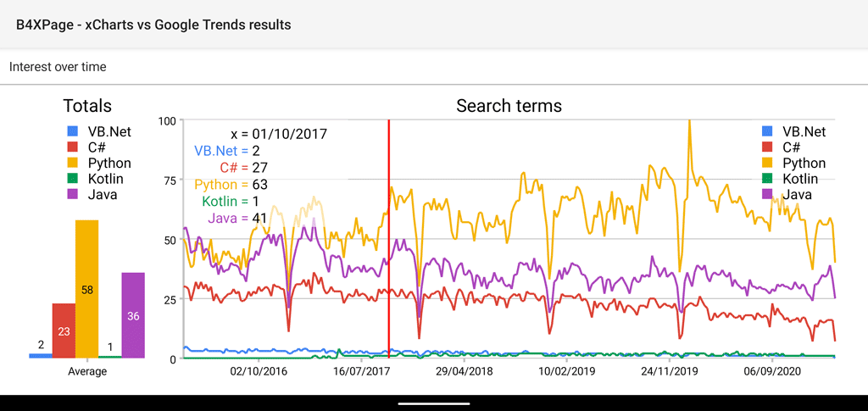The width and height of the screenshot is (868, 411).
Task: Click the blue VB.Net swatch in Totals legend
Action: coord(73,131)
